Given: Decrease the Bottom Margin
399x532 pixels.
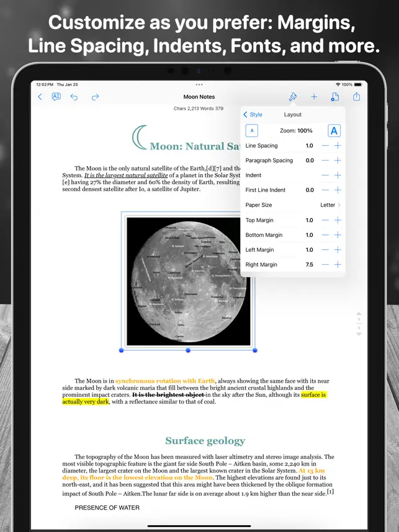Looking at the screenshot, I should [325, 235].
